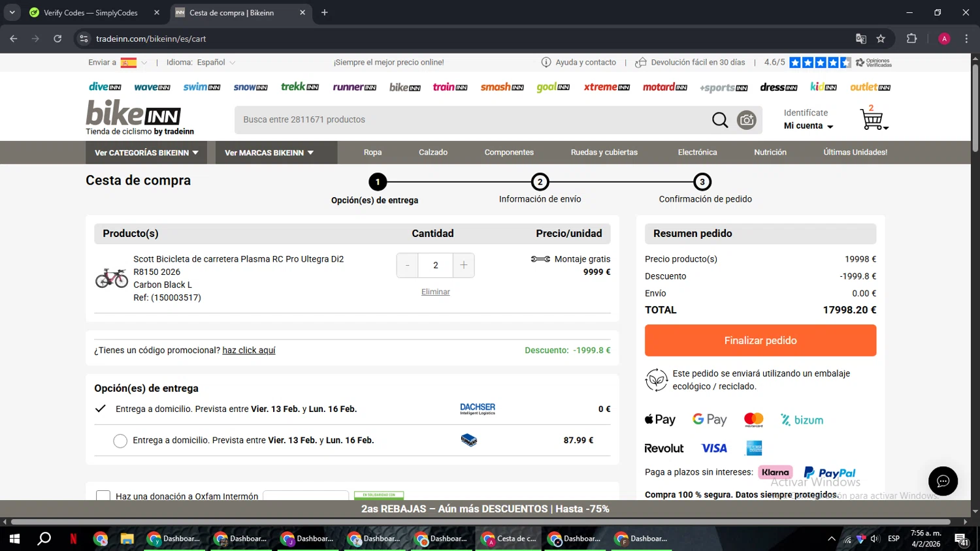Expand the Idioma Español language dropdown

point(201,63)
